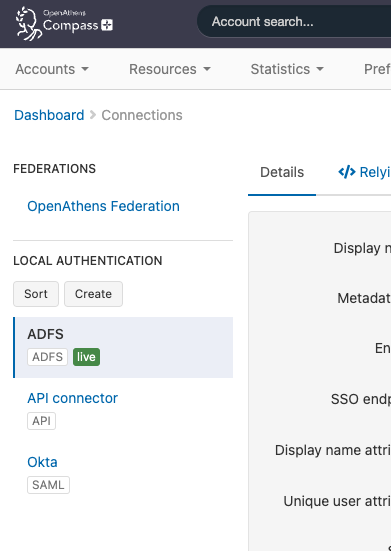Open the Statistics dropdown menu
The height and width of the screenshot is (551, 391).
(x=287, y=69)
